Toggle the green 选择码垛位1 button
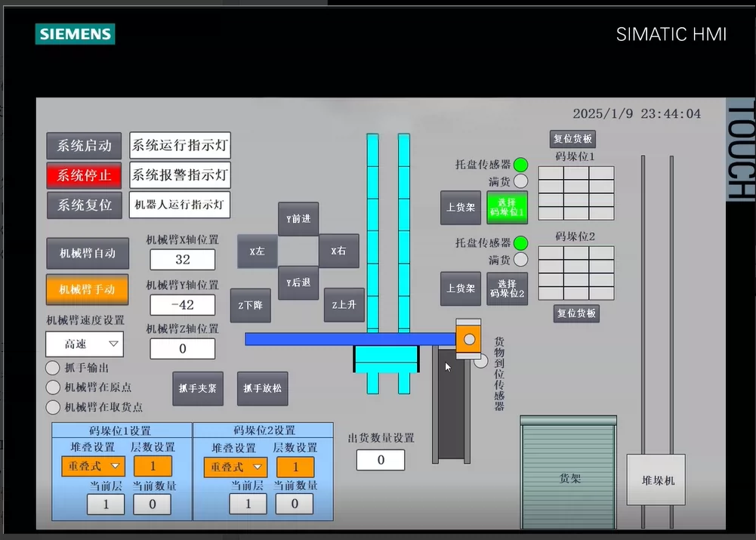The width and height of the screenshot is (756, 540). click(x=508, y=208)
